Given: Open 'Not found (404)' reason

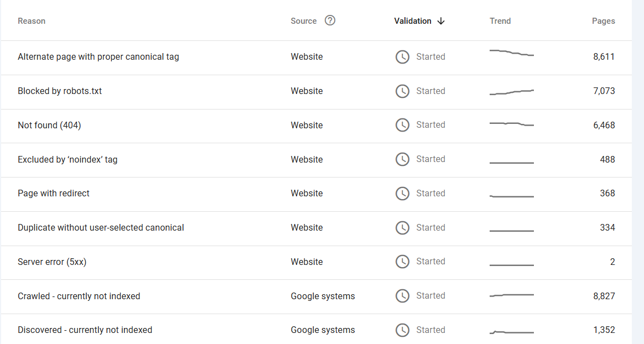Looking at the screenshot, I should 49,125.
